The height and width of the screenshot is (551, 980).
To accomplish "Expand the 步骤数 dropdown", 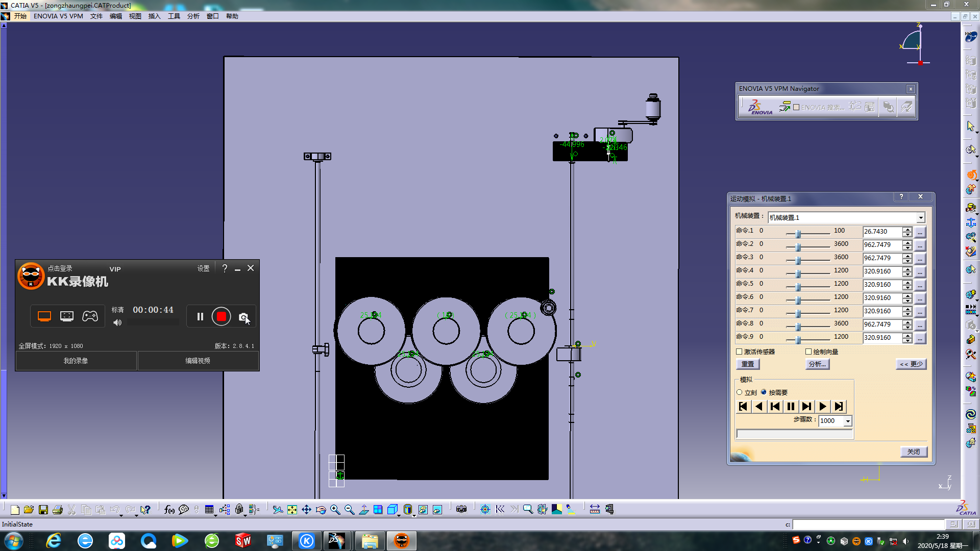I will point(848,421).
